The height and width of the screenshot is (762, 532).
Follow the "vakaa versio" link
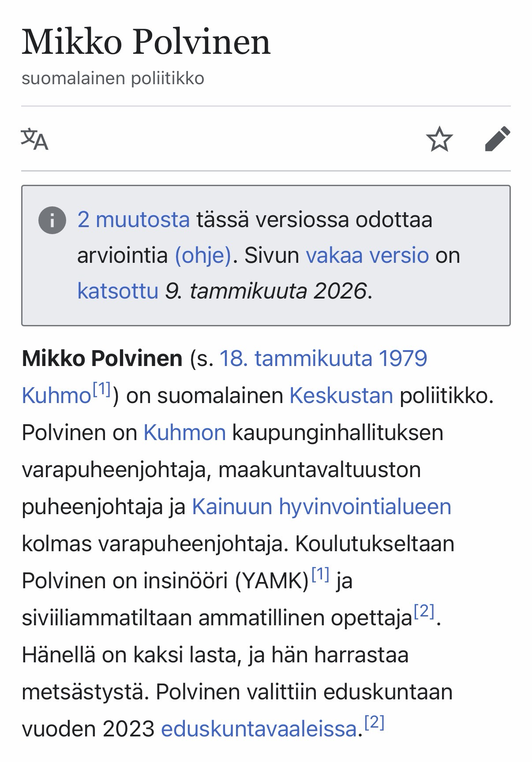[x=367, y=255]
